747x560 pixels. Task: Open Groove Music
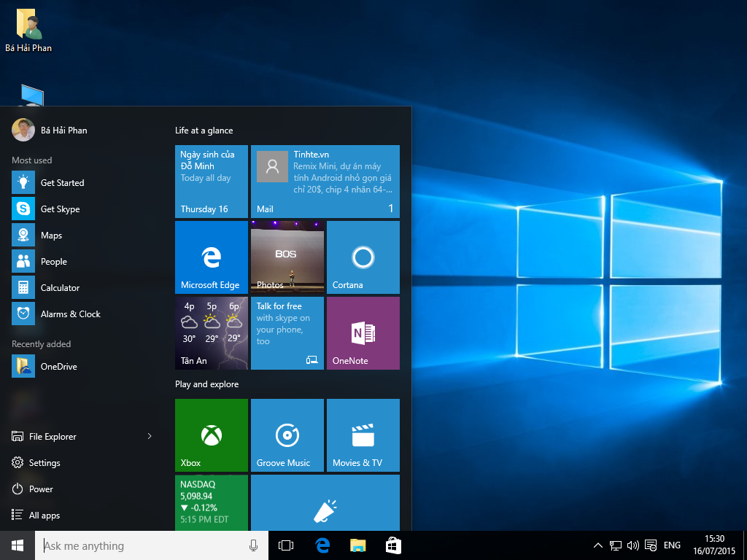[287, 435]
